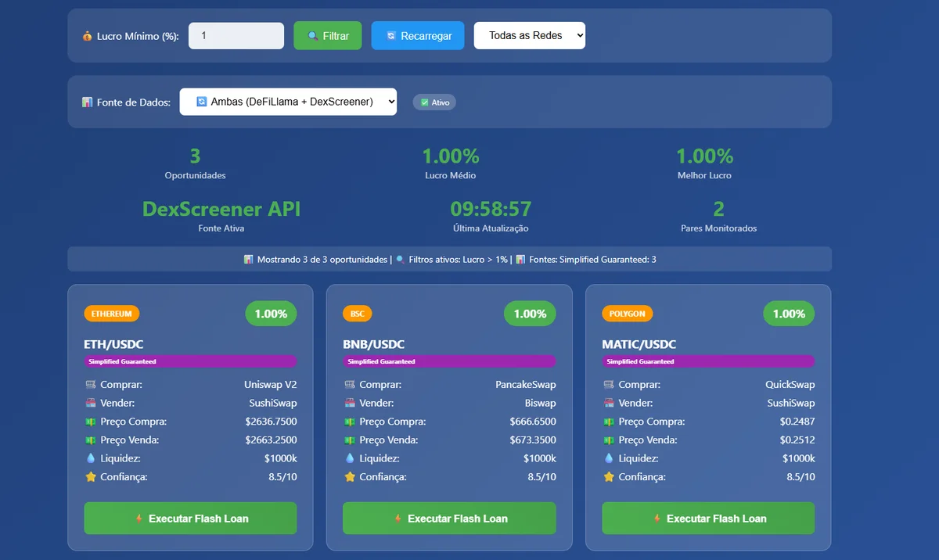Execute Flash Loan for BNB/USDC
The height and width of the screenshot is (560, 939).
point(449,519)
